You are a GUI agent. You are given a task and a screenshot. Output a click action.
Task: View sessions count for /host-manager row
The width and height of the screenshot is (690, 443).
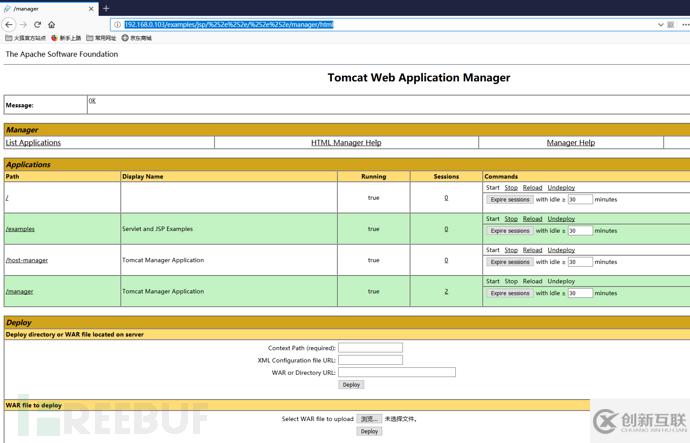click(446, 260)
